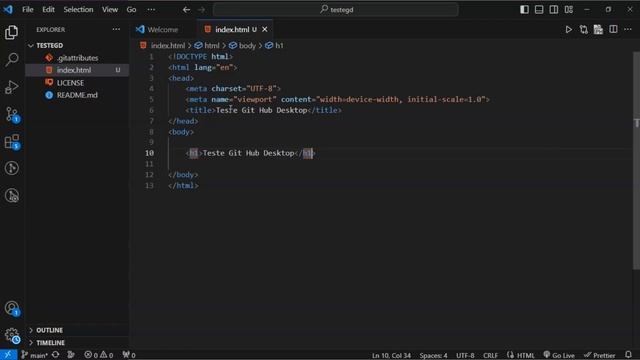Go back with navigation arrow
640x360 pixels.
coord(187,9)
